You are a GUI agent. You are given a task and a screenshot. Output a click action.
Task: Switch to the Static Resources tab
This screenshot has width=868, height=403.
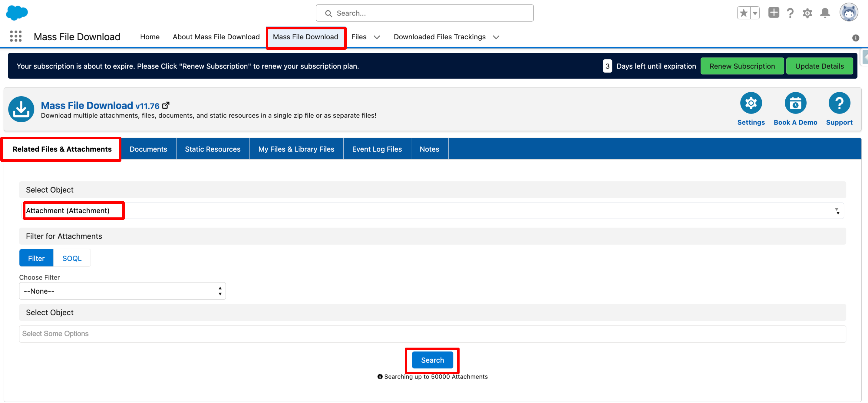[212, 149]
